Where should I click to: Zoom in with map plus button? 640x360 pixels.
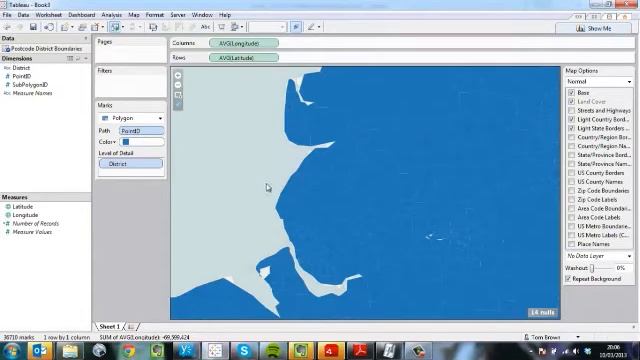point(178,76)
